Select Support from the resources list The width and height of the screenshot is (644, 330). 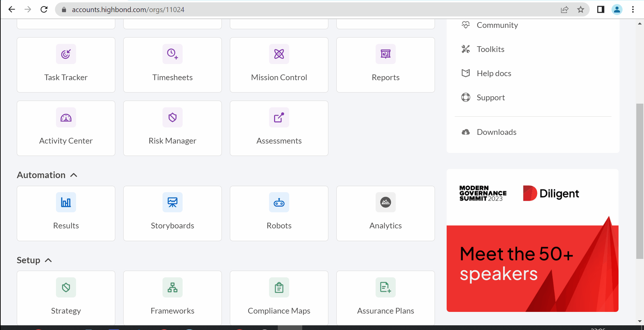(x=491, y=98)
